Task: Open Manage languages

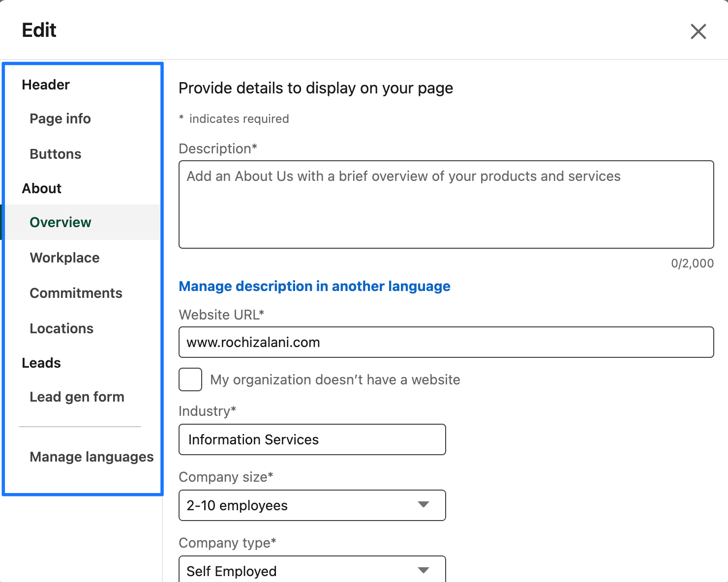Action: 92,457
